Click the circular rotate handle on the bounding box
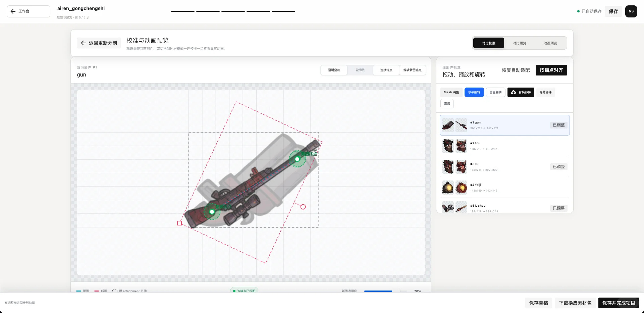The height and width of the screenshot is (313, 644). tap(303, 207)
